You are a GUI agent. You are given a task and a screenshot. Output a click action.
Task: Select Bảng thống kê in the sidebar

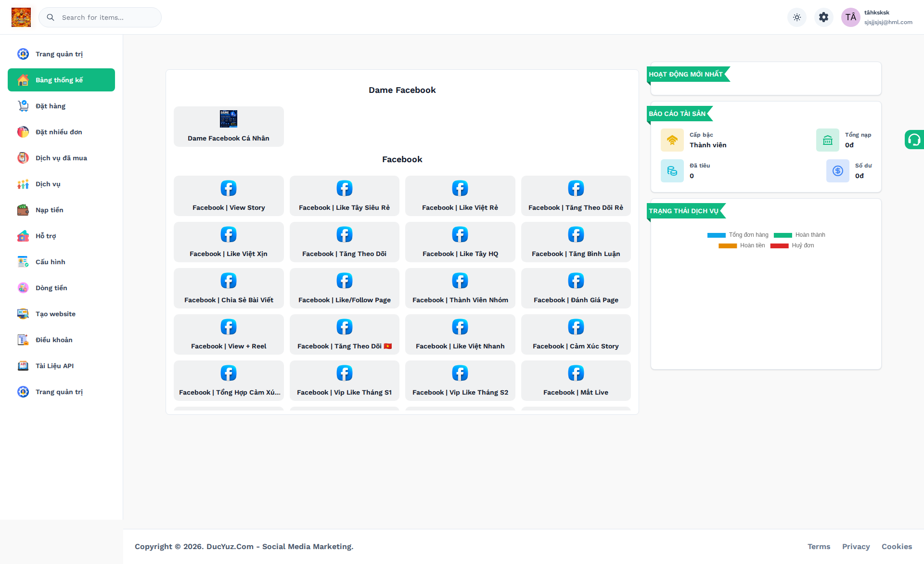(x=61, y=80)
